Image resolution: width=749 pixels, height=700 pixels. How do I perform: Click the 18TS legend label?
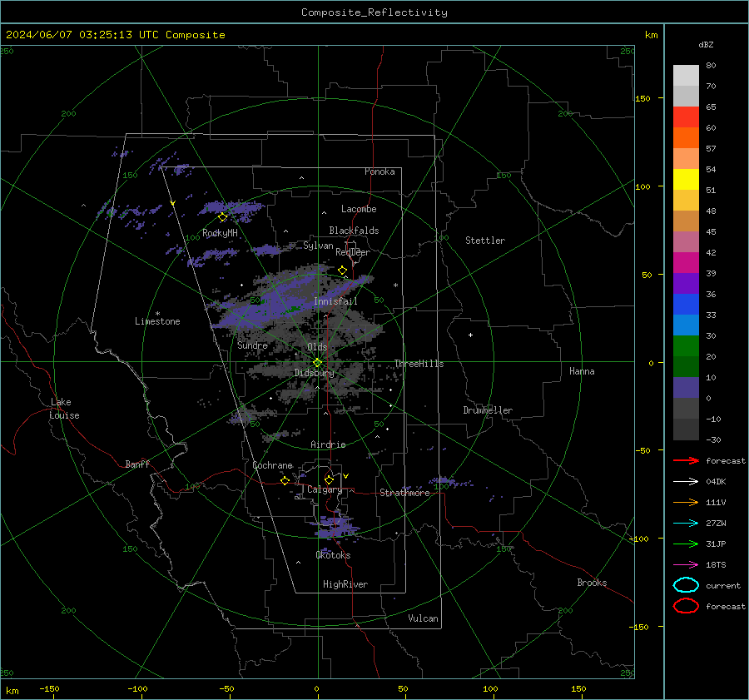(716, 565)
